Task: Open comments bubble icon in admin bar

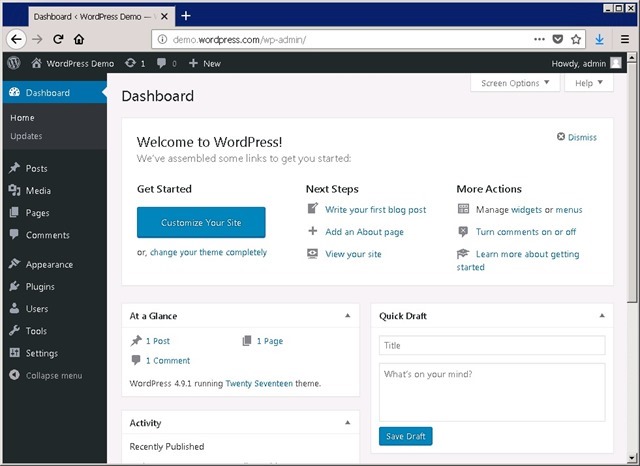Action: click(167, 63)
